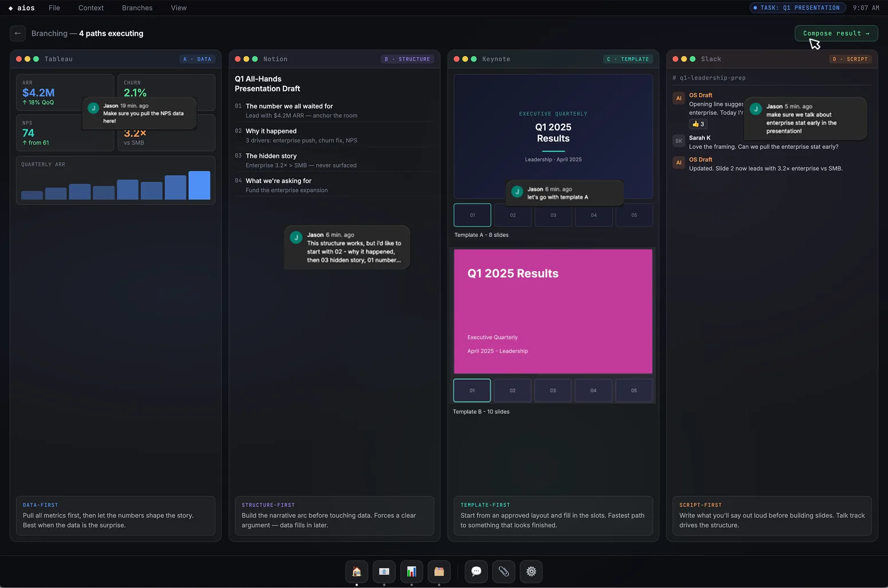Viewport: 888px width, 588px height.
Task: Click Sarah K's 'Love the framing' message
Action: tap(763, 146)
